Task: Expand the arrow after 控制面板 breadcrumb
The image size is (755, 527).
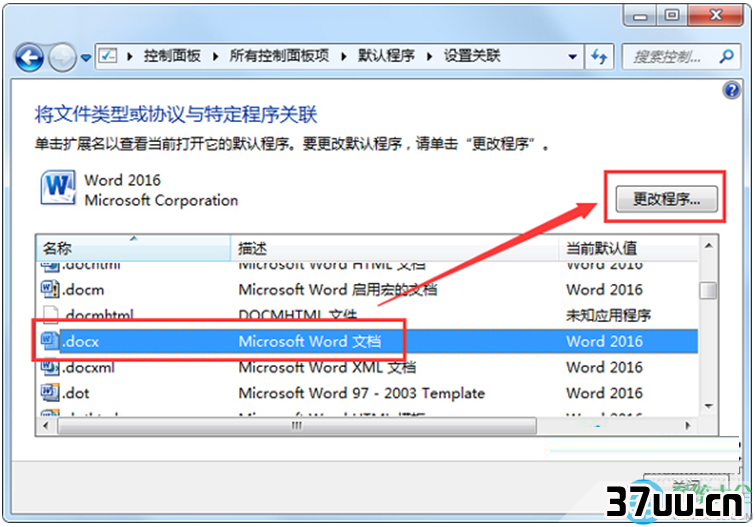Action: coord(215,57)
